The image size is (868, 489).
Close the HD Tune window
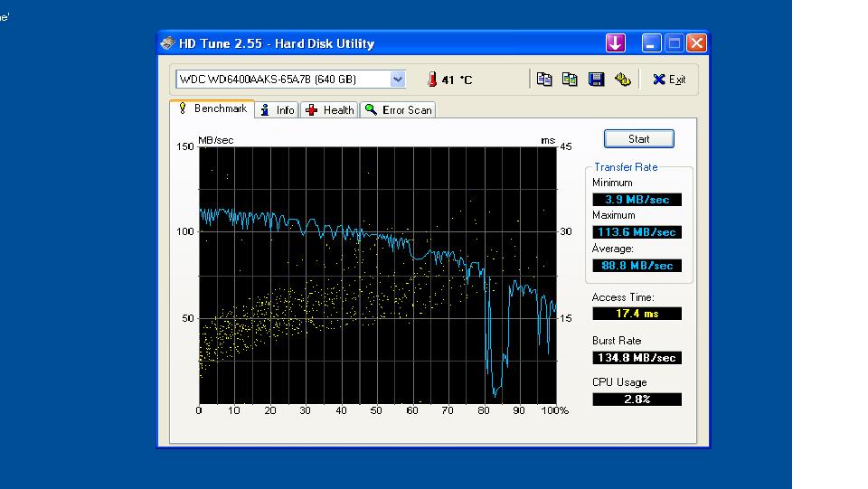[x=696, y=43]
